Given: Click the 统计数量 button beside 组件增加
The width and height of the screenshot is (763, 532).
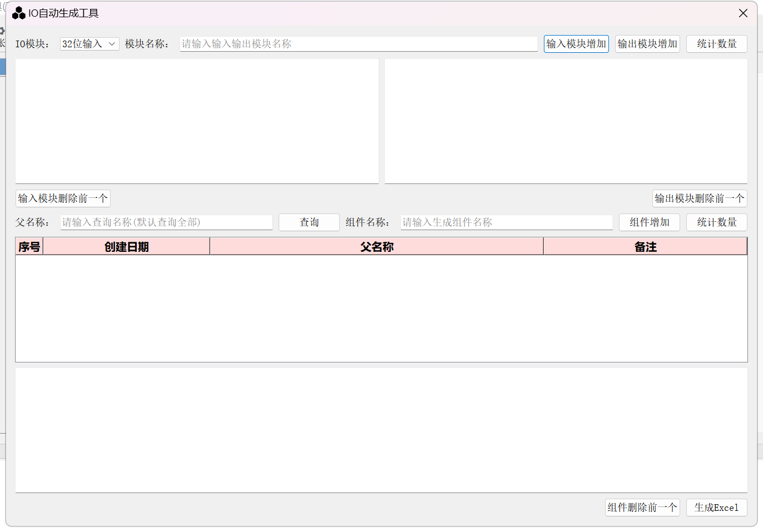Looking at the screenshot, I should click(717, 222).
